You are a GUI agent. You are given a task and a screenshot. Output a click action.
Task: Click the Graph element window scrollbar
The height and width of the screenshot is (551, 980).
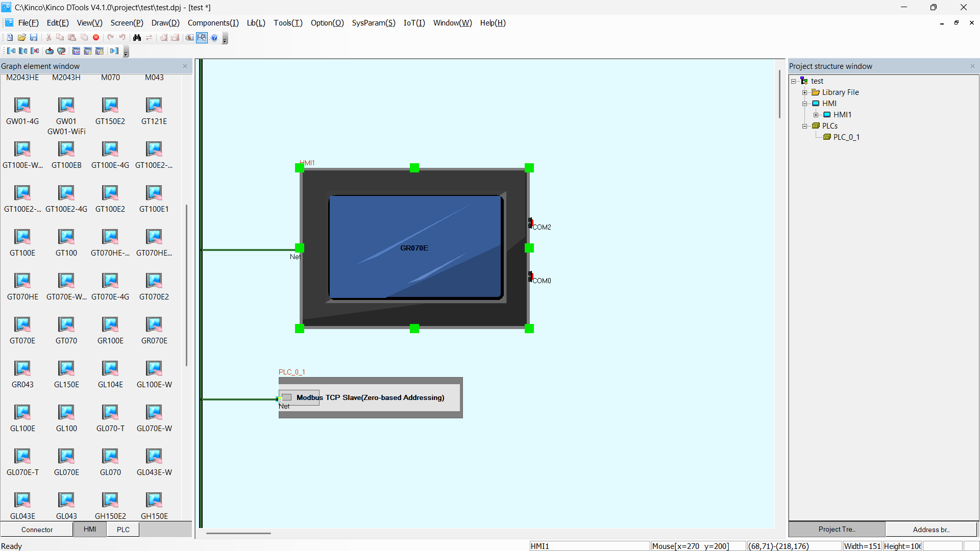pyautogui.click(x=186, y=286)
